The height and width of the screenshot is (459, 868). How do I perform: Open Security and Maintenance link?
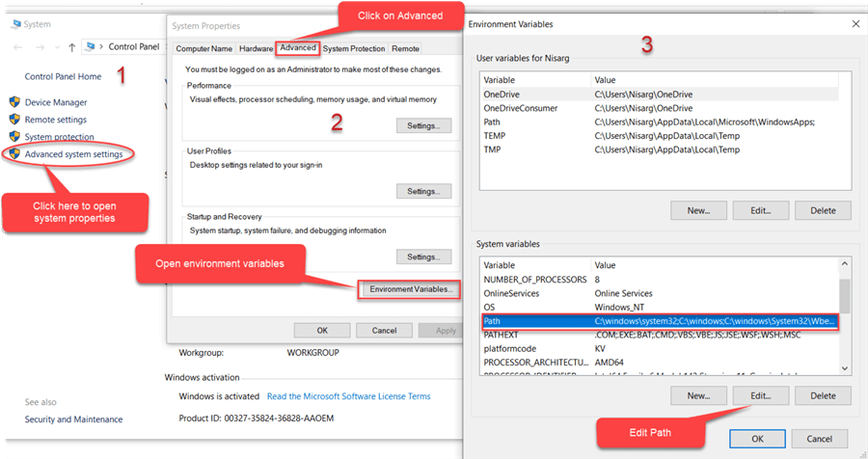pos(73,419)
